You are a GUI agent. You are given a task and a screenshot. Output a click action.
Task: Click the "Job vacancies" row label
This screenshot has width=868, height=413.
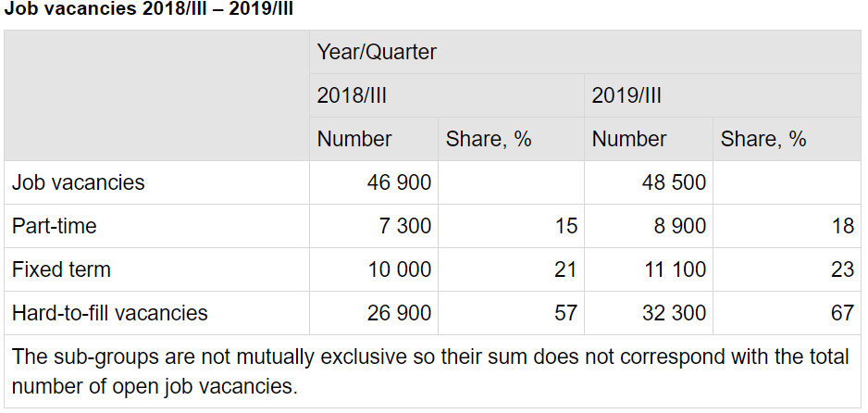tap(79, 182)
